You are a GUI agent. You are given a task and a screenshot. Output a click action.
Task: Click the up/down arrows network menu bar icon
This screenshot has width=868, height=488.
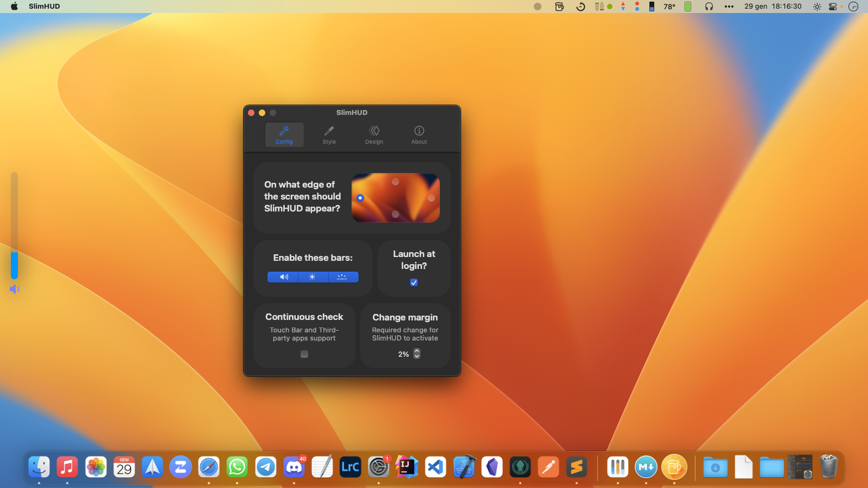623,7
